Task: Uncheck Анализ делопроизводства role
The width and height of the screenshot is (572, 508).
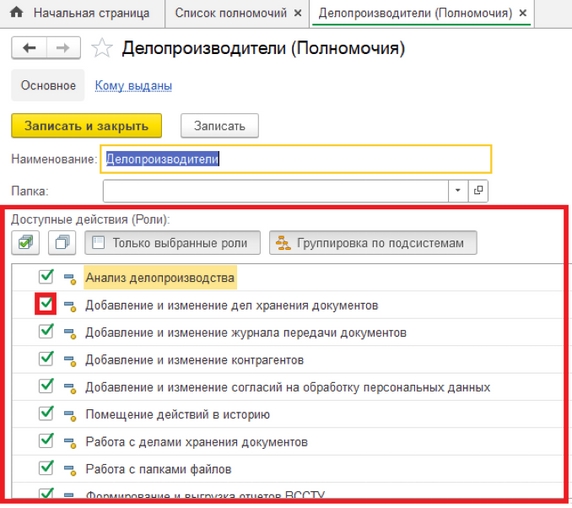Action: [46, 276]
